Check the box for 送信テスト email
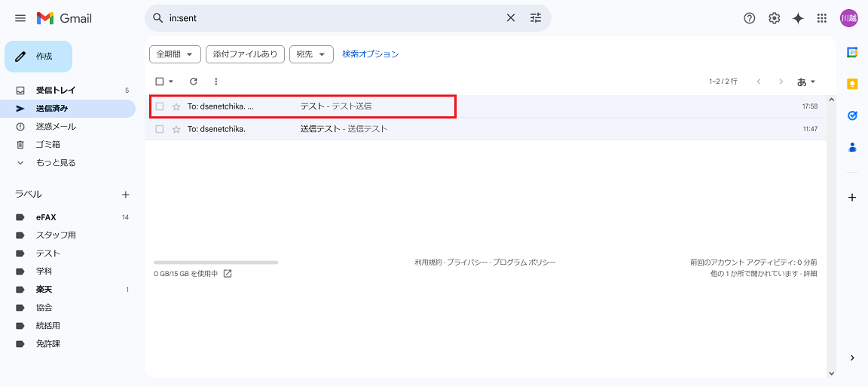 click(160, 129)
